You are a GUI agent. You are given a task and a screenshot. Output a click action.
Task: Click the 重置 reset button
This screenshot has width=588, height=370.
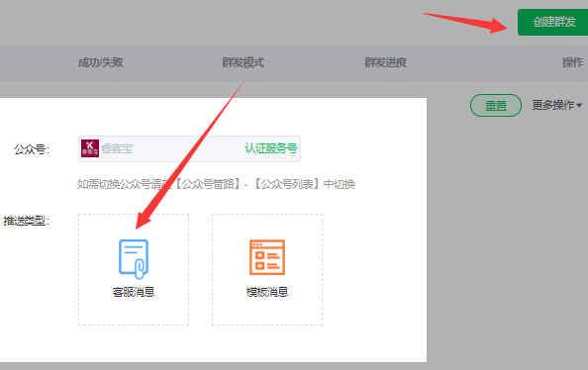click(x=496, y=105)
